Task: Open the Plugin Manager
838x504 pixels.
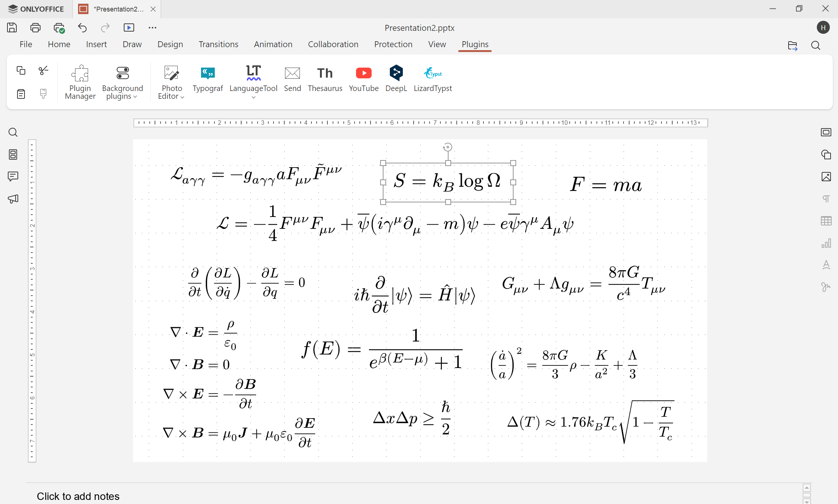Action: (x=80, y=81)
